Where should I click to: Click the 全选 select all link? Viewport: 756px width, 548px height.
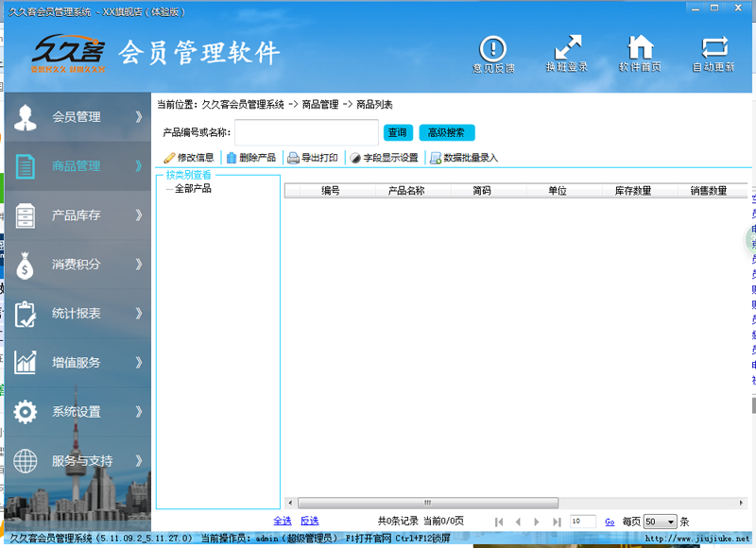[283, 521]
